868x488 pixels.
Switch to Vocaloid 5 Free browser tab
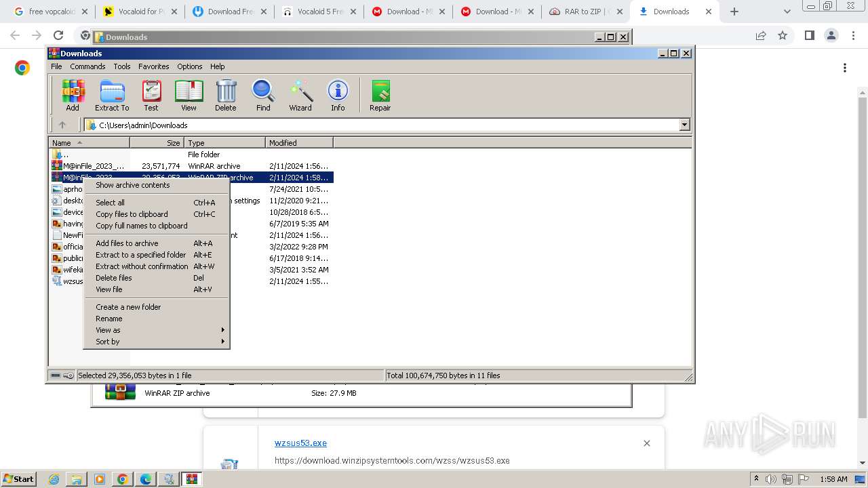click(319, 12)
